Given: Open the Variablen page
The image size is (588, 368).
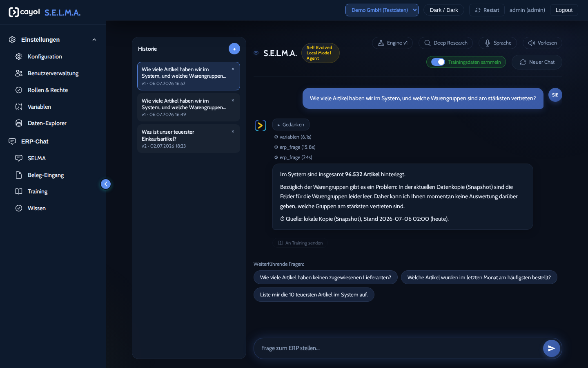Looking at the screenshot, I should tap(39, 107).
